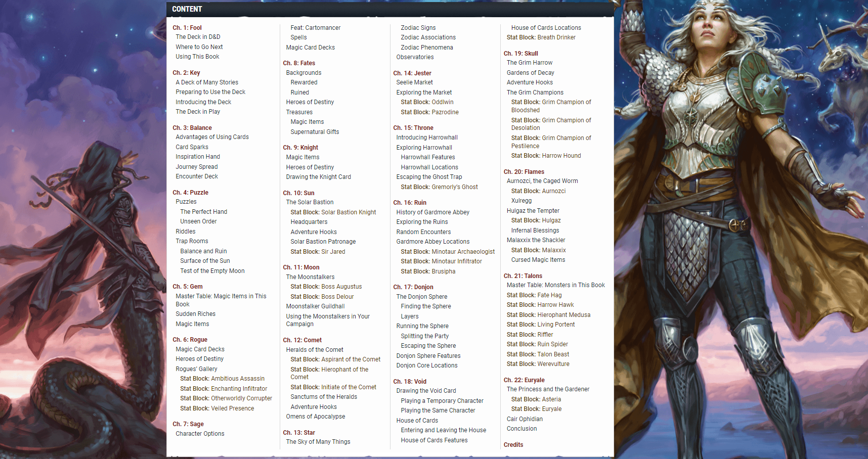Open Ch. 18: Void chapter

(410, 382)
